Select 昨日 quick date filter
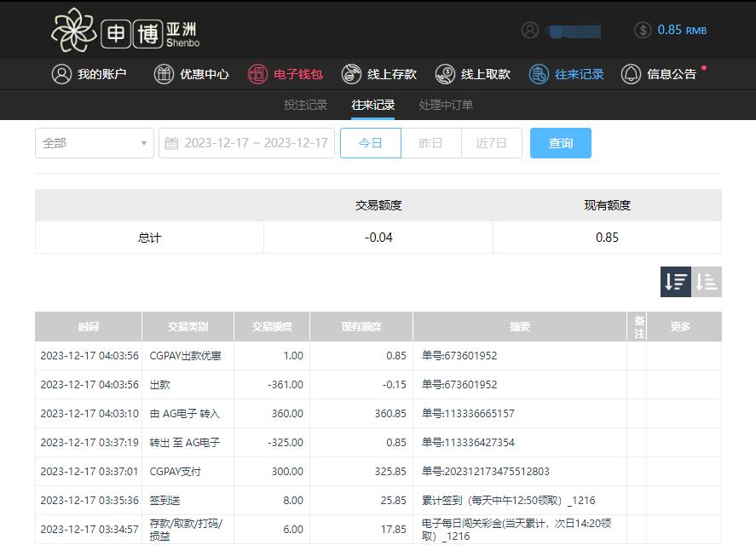The height and width of the screenshot is (545, 756). 431,143
